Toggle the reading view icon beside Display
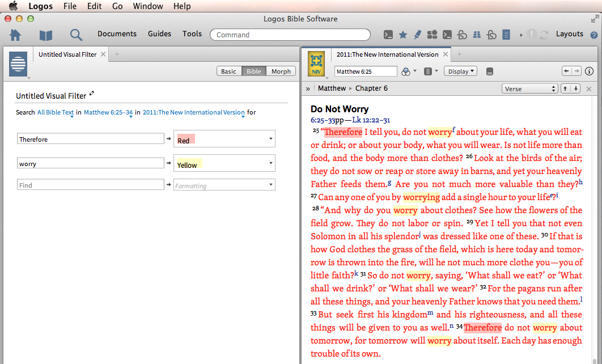Viewport: 602px width, 364px height. pos(490,71)
